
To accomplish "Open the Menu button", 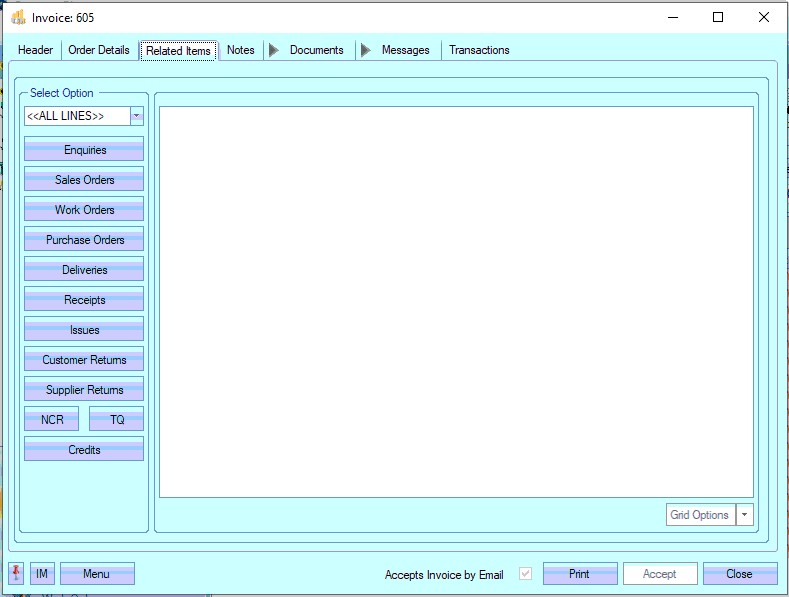I will pos(97,574).
